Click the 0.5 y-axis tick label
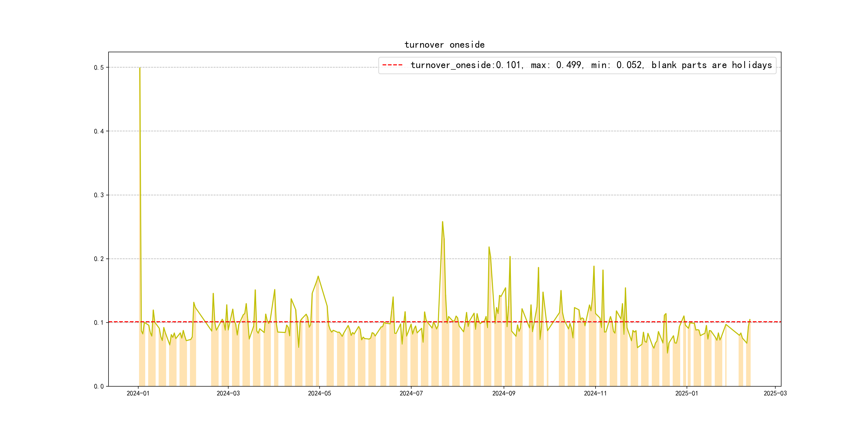868x434 pixels. tap(99, 68)
